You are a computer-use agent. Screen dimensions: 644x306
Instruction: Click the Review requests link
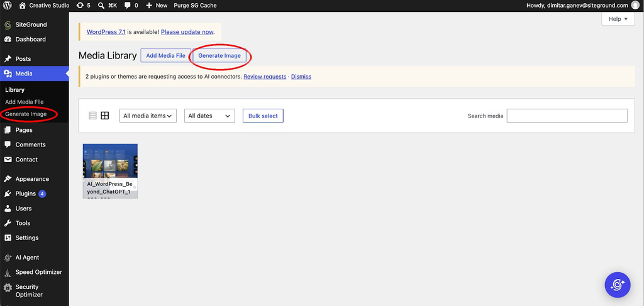[265, 76]
